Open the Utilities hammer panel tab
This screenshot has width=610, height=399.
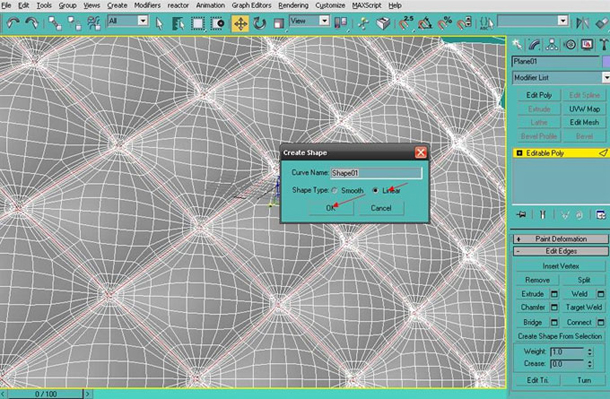tap(603, 45)
